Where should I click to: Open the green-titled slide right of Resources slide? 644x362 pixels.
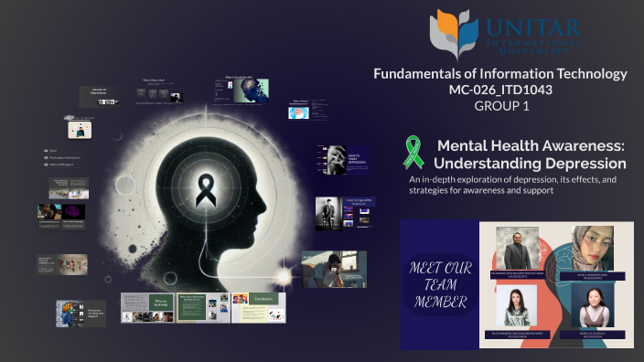147,307
